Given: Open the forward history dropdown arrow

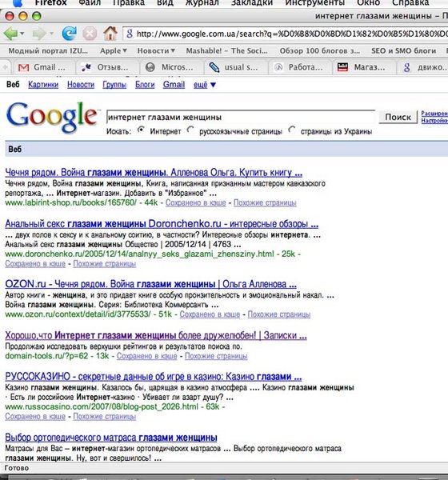Looking at the screenshot, I should (51, 34).
